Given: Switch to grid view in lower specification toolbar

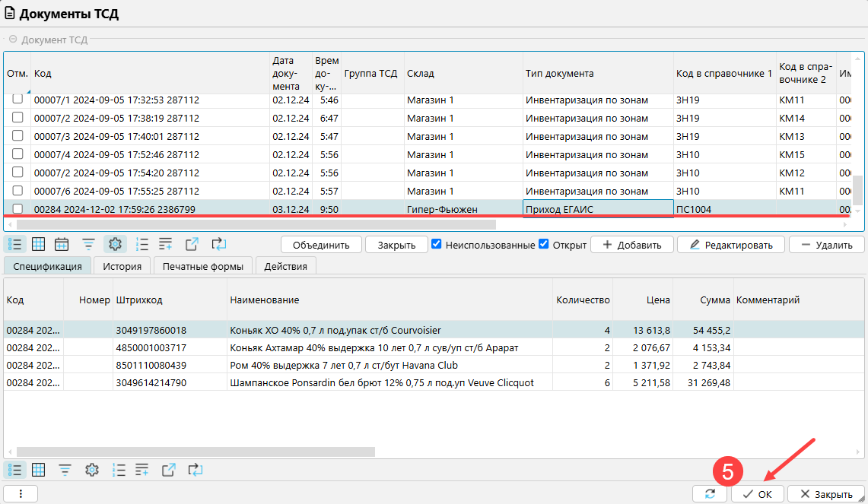Looking at the screenshot, I should tap(38, 469).
